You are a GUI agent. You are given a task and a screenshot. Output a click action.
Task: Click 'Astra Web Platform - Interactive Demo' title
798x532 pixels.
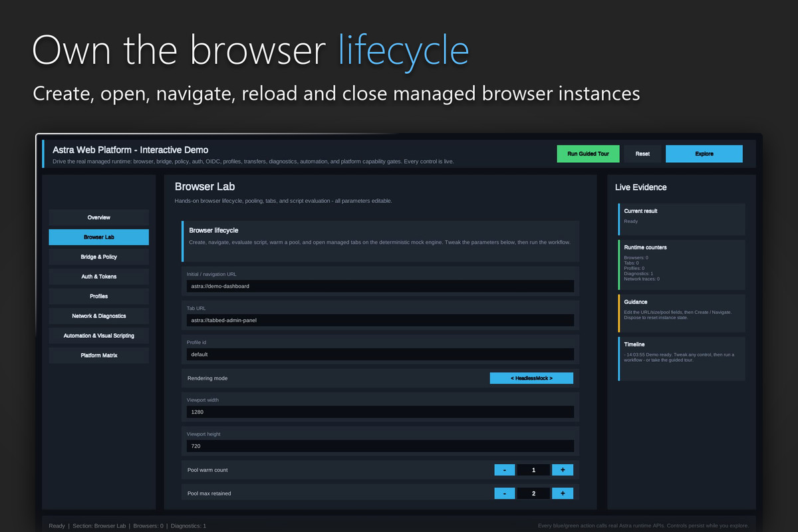[x=130, y=150]
